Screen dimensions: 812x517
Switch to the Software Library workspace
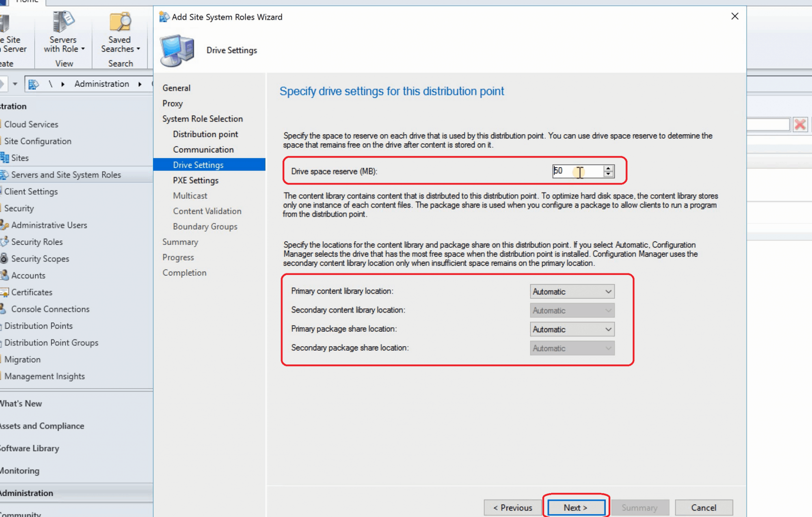29,448
